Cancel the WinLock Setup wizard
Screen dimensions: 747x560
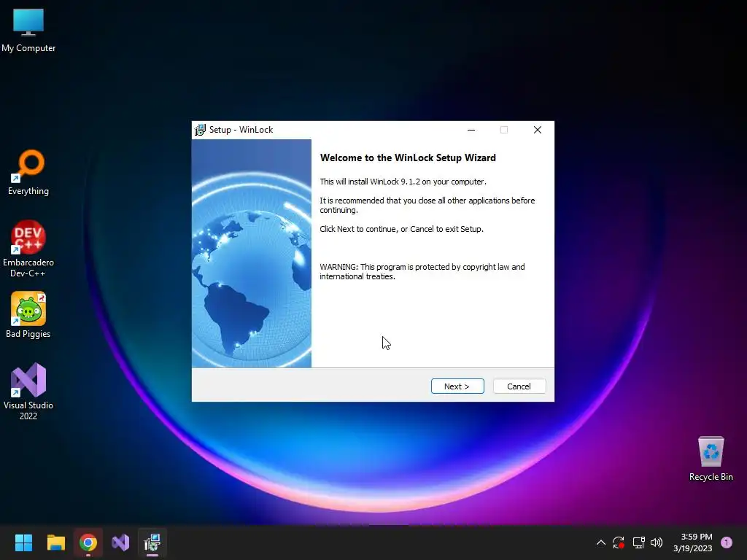coord(519,386)
